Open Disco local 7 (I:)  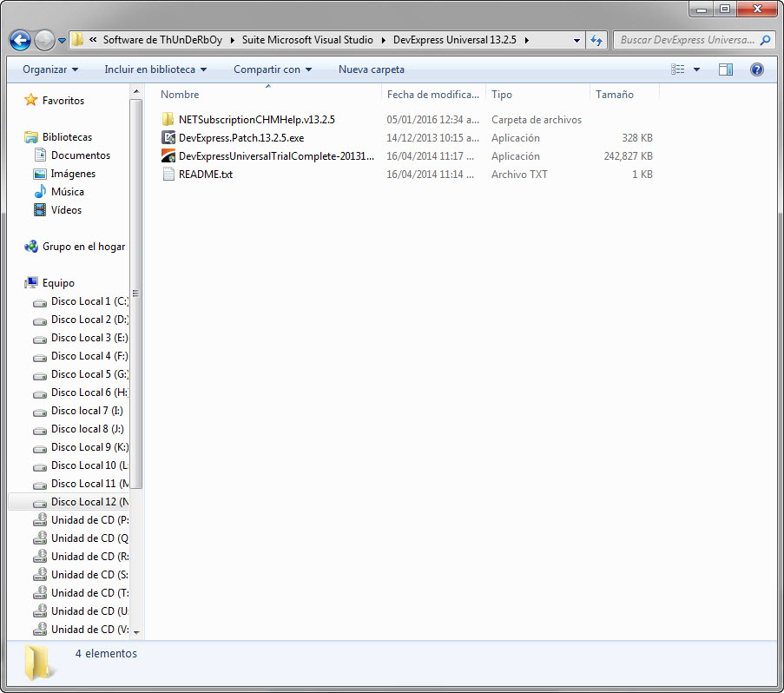[87, 411]
